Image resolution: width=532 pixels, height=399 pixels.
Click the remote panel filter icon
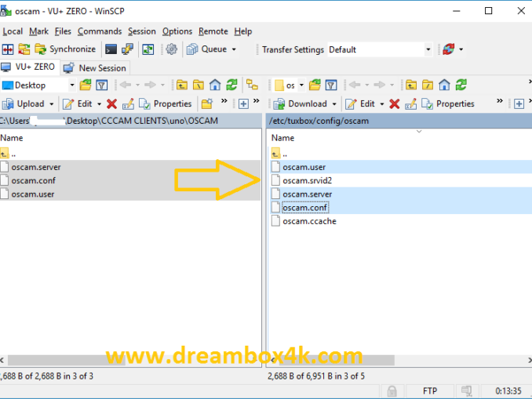[x=331, y=85]
